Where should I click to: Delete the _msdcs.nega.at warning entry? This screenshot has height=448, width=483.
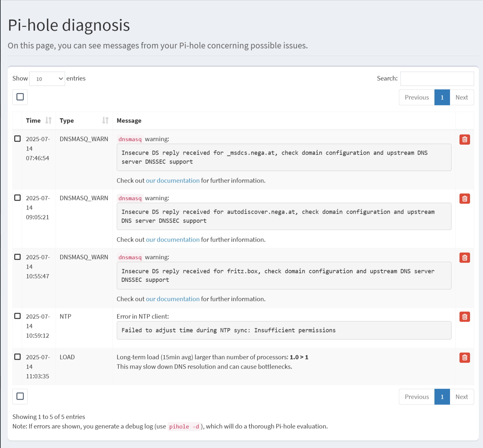click(x=465, y=139)
